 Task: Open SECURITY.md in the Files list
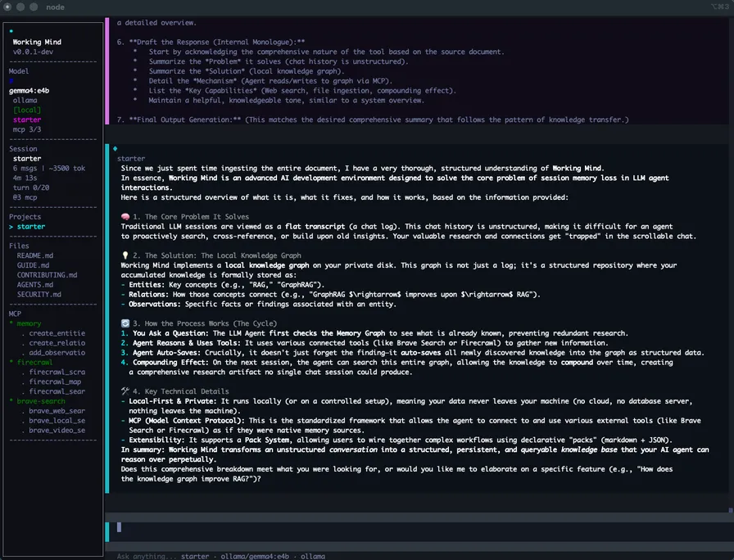[39, 294]
